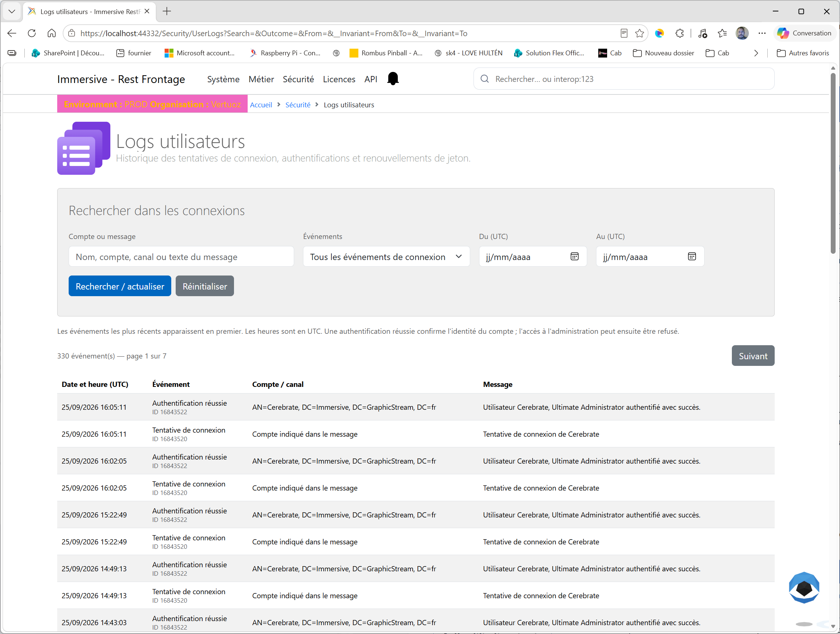Open the Métier menu
Screen dimensions: 840x634
[x=261, y=79]
